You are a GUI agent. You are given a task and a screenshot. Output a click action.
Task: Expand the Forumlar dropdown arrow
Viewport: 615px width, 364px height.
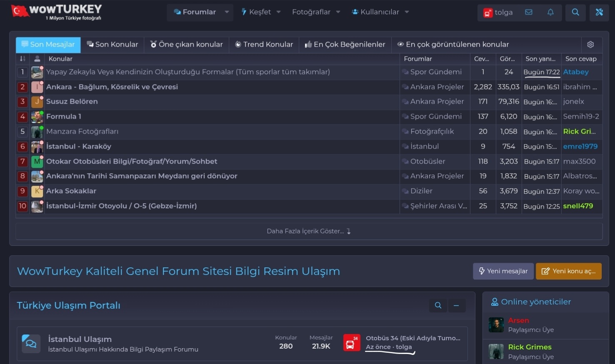(227, 12)
